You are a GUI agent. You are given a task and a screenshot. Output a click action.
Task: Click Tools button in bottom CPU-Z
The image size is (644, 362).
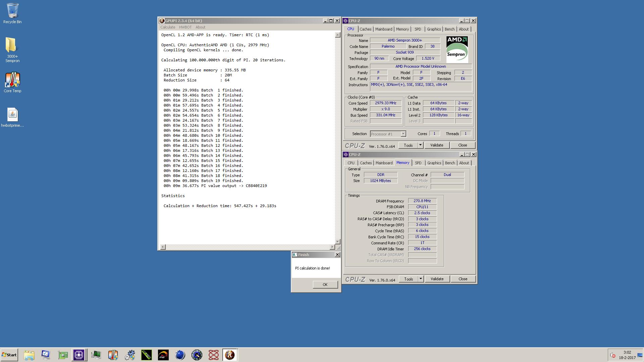[x=409, y=279]
